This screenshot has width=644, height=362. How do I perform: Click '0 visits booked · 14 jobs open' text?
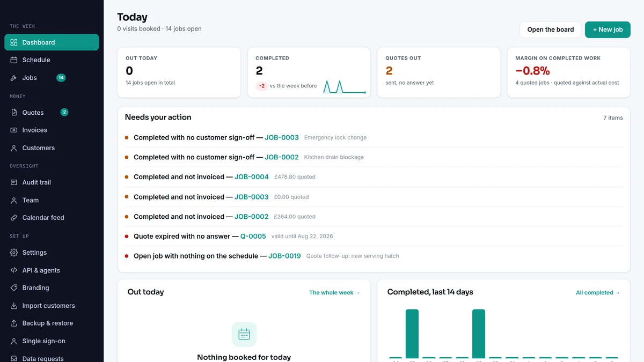point(159,29)
